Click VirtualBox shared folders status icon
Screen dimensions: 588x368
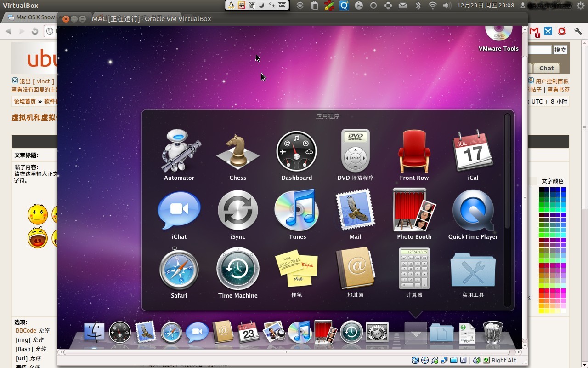(x=454, y=360)
